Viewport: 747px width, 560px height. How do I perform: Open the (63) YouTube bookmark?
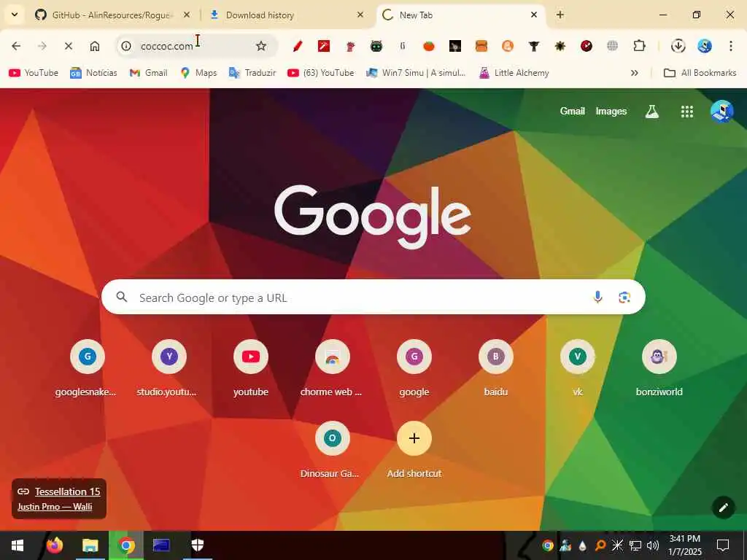(321, 73)
